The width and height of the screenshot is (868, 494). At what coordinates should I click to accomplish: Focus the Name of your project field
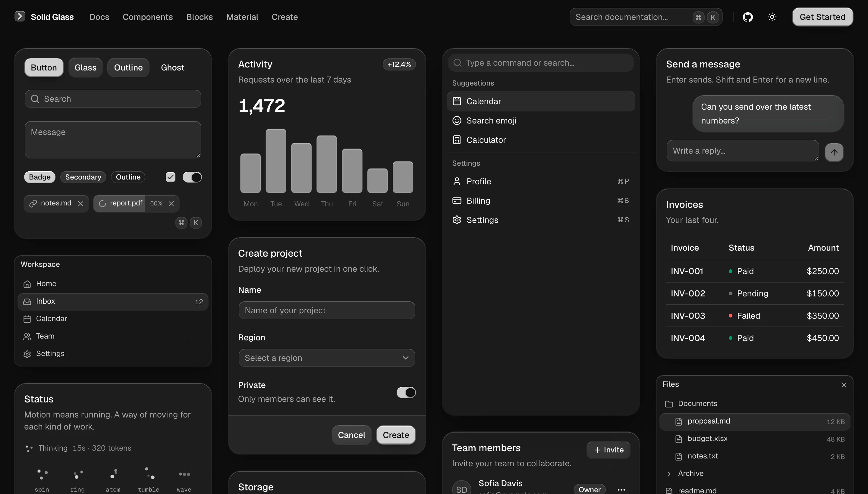click(x=327, y=311)
